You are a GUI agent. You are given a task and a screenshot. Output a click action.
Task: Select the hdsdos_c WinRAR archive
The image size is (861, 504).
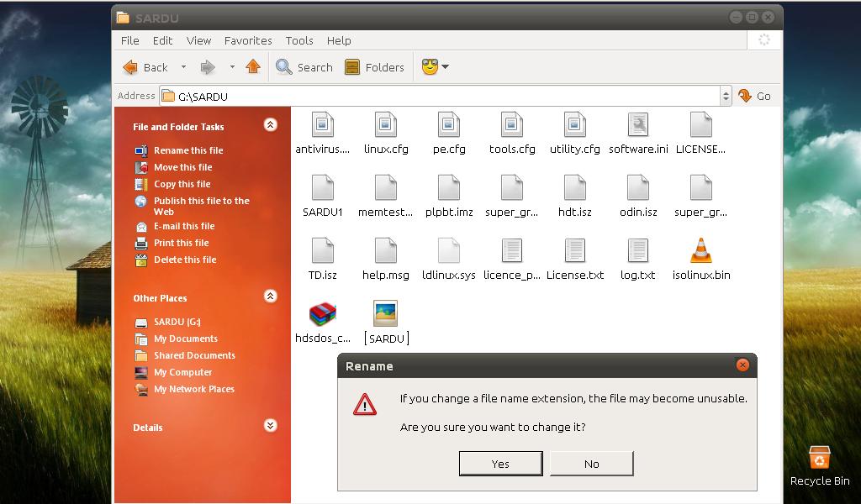coord(322,323)
